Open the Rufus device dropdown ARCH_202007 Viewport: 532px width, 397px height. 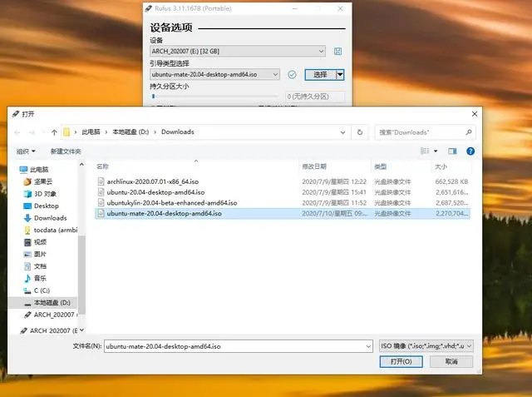238,52
